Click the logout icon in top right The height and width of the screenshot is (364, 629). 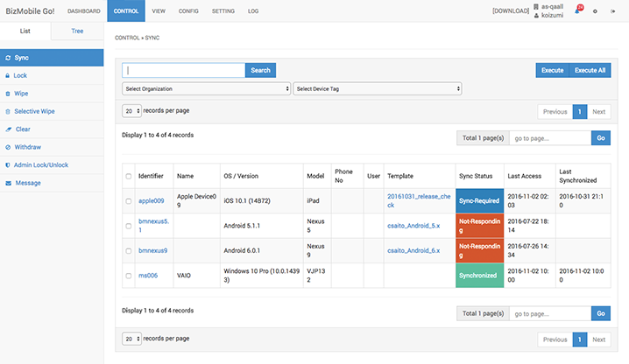point(612,11)
